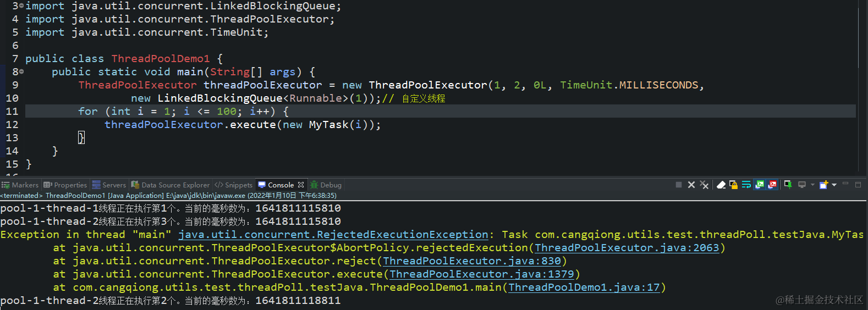The height and width of the screenshot is (310, 868).
Task: Click the Open Console new-window icon
Action: tap(823, 185)
